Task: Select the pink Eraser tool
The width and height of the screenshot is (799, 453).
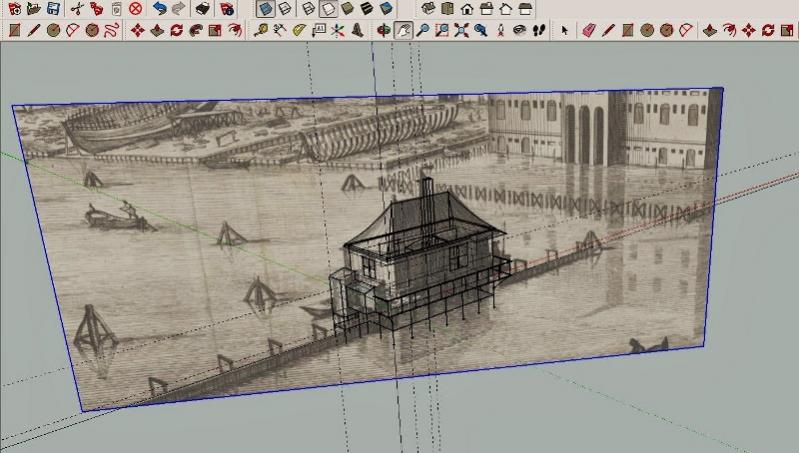Action: (x=589, y=30)
